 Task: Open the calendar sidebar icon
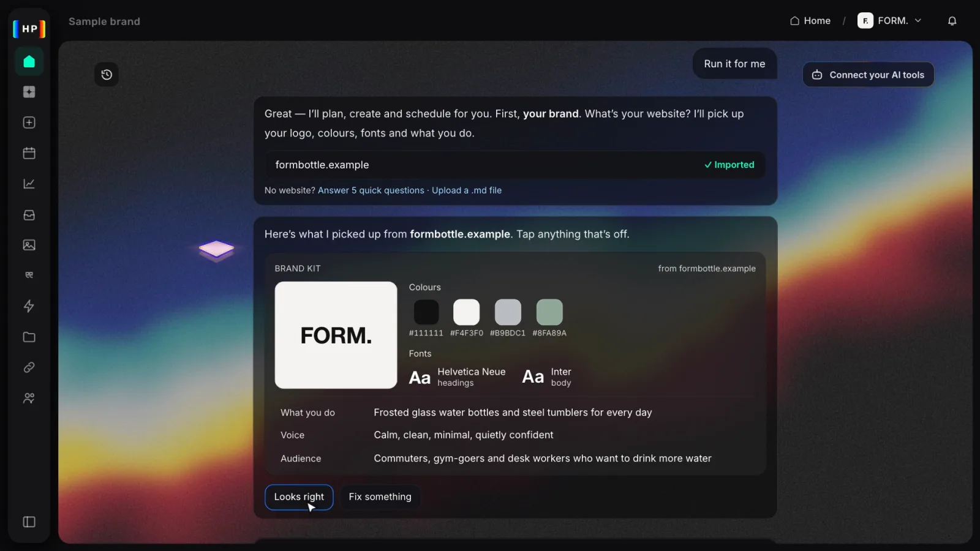click(29, 153)
